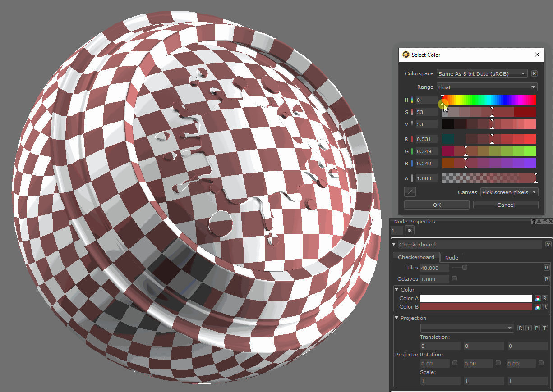Toggle first Projector Rotation checkbox
This screenshot has height=392, width=553.
(x=455, y=363)
